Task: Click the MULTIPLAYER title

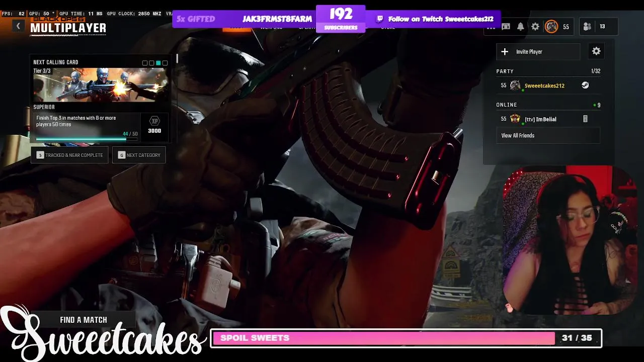Action: 68,28
